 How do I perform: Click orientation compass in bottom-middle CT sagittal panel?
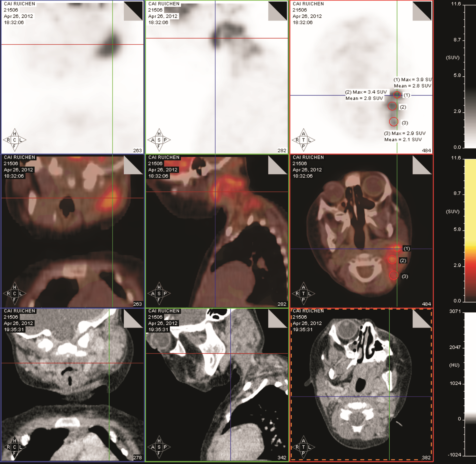point(159,447)
